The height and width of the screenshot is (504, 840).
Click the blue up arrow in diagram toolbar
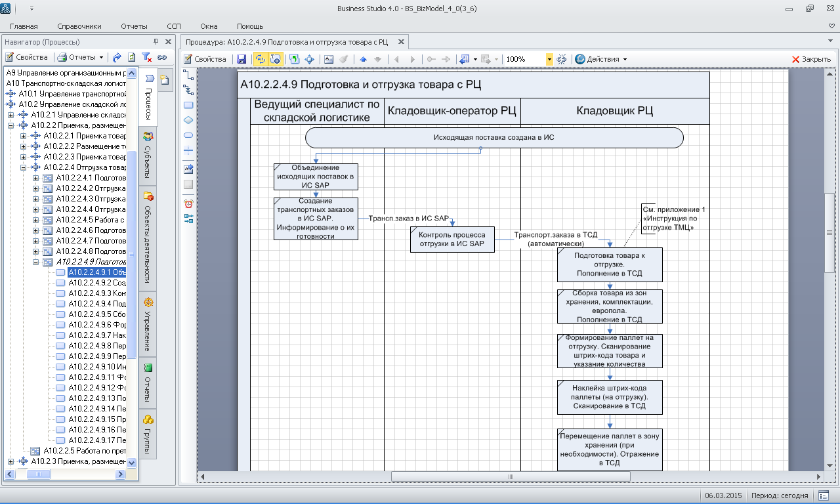(x=363, y=59)
